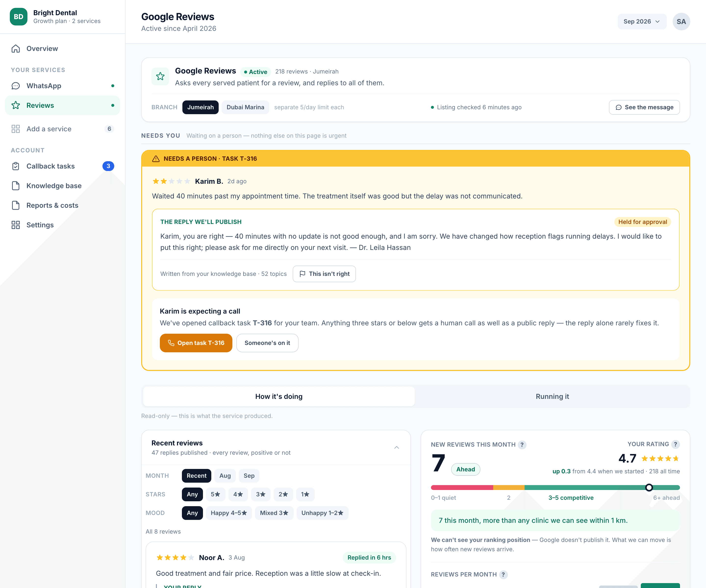Screen dimensions: 706x588
Task: Click the Someone's on it button
Action: click(x=267, y=343)
